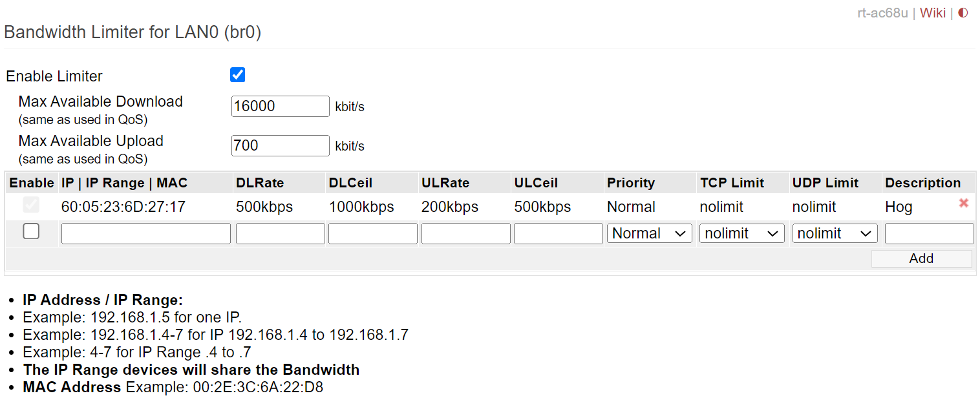Open the Priority Normal dropdown

(x=649, y=233)
